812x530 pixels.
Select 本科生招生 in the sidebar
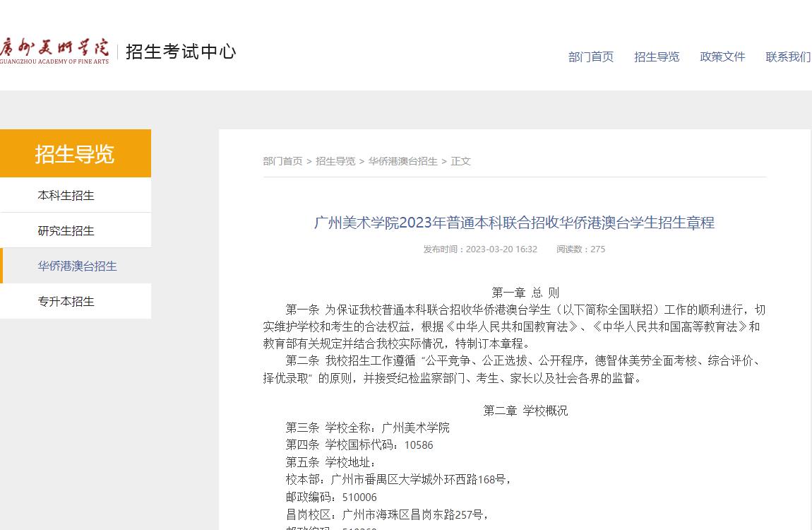click(76, 195)
